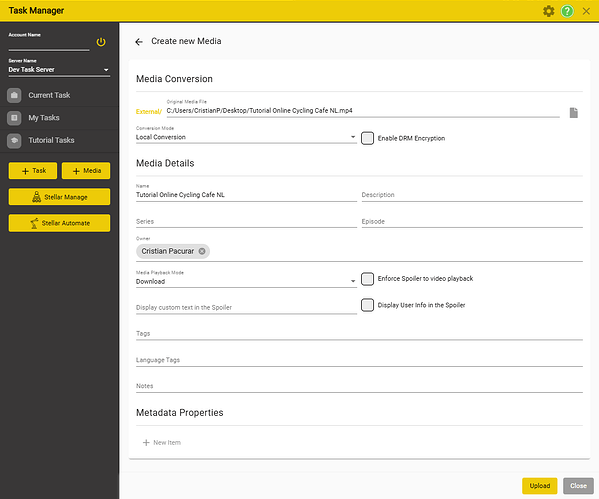Viewport: 599px width, 499px height.
Task: Click the Current Task briefcase icon
Action: [14, 95]
